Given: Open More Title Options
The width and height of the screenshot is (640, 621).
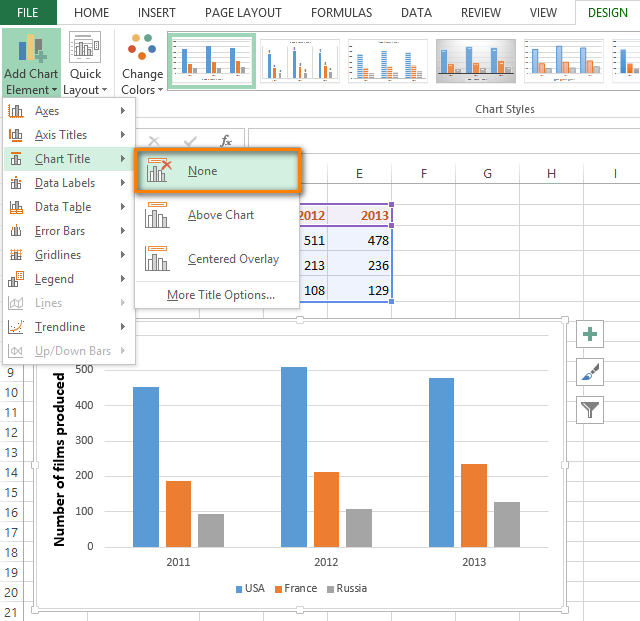Looking at the screenshot, I should [x=220, y=295].
